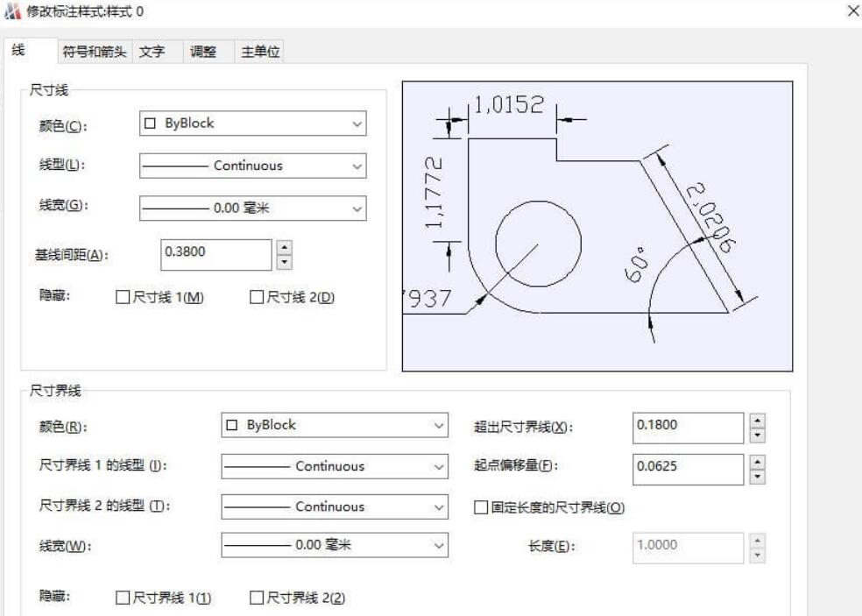Check the 尺寸界线 2(2) hide checkbox
Viewport: 862px width, 616px height.
click(x=255, y=598)
